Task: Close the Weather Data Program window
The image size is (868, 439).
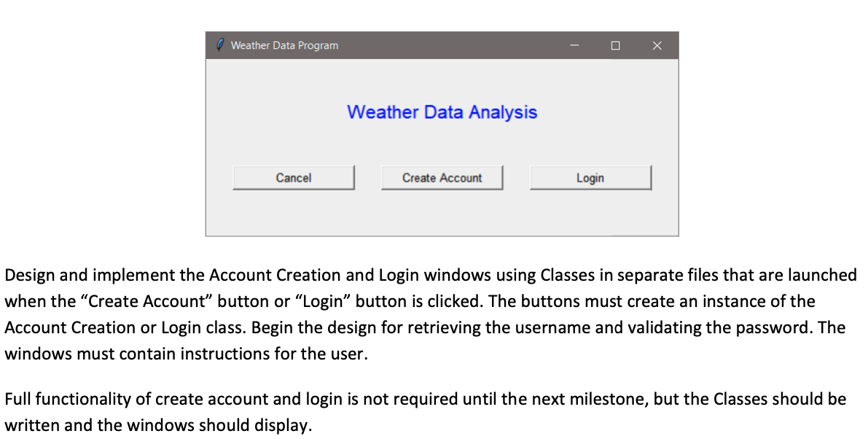Action: point(657,44)
